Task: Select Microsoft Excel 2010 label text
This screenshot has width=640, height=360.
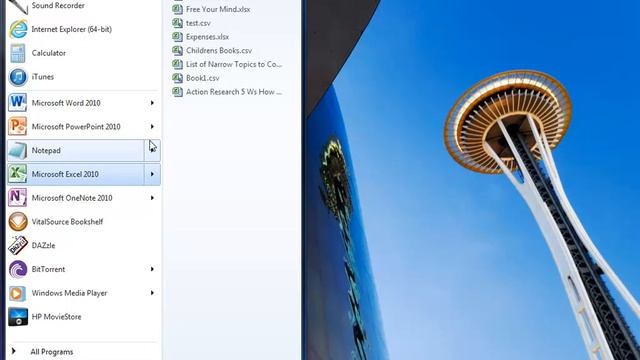Action: (65, 174)
